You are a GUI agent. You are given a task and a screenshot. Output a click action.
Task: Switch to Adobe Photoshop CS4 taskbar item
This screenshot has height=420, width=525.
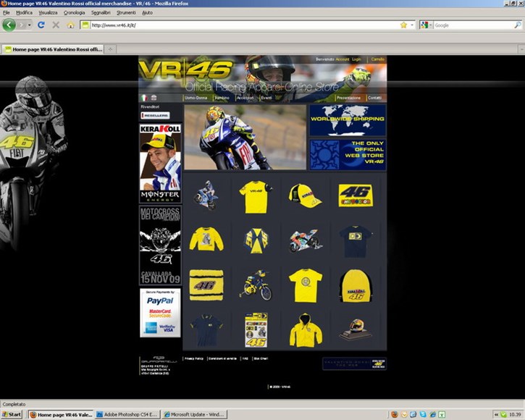(127, 415)
